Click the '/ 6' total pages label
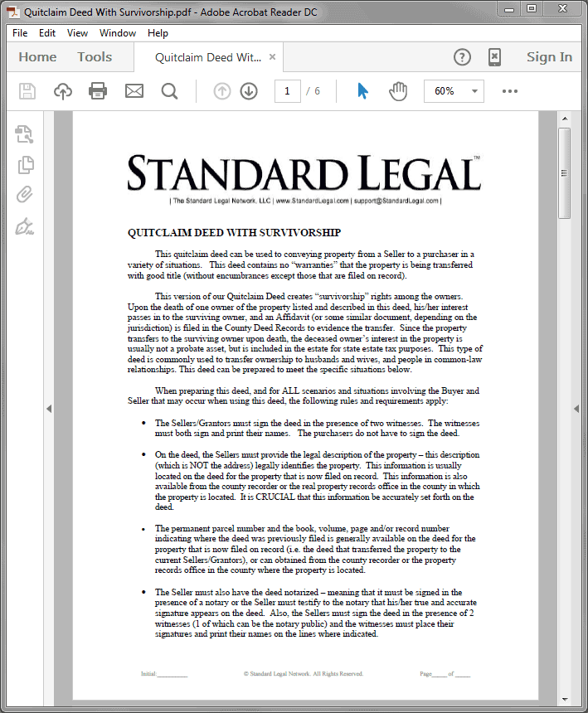 [313, 91]
